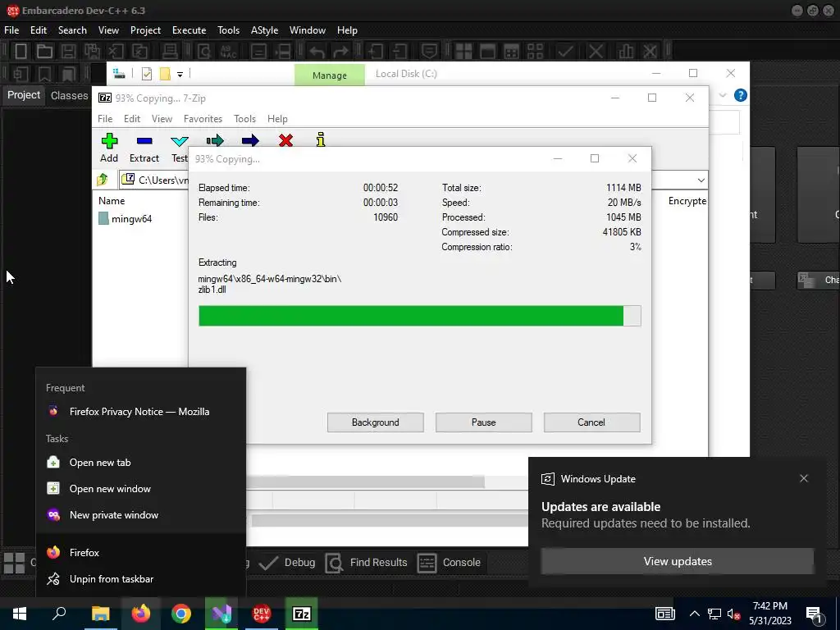The height and width of the screenshot is (630, 840).
Task: Dismiss the Windows Update notification
Action: pos(804,478)
